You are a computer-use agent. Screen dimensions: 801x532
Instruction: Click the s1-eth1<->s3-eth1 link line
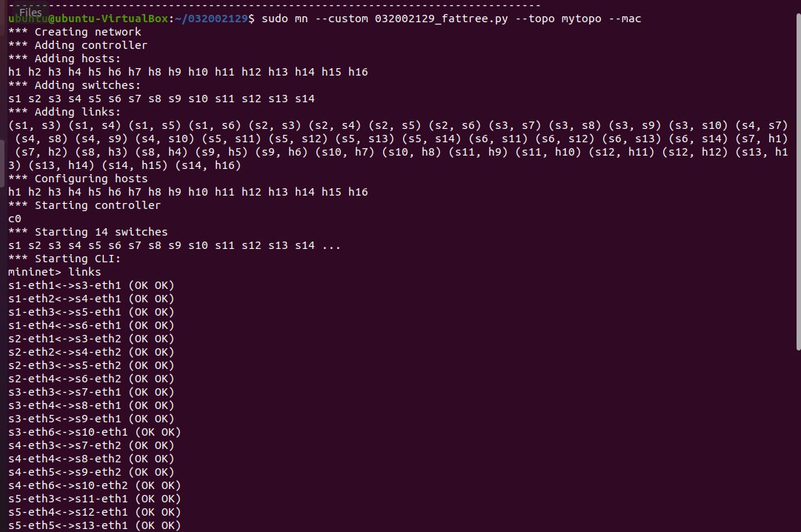pyautogui.click(x=90, y=285)
